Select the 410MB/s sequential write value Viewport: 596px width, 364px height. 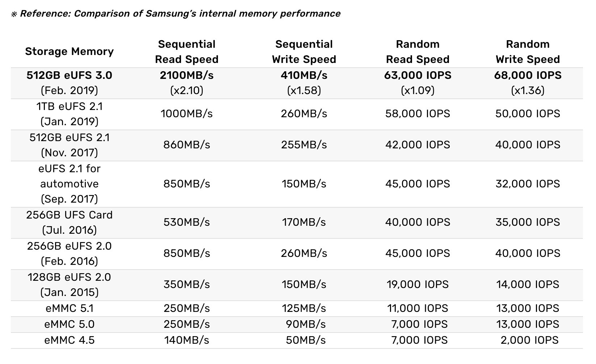pyautogui.click(x=304, y=75)
